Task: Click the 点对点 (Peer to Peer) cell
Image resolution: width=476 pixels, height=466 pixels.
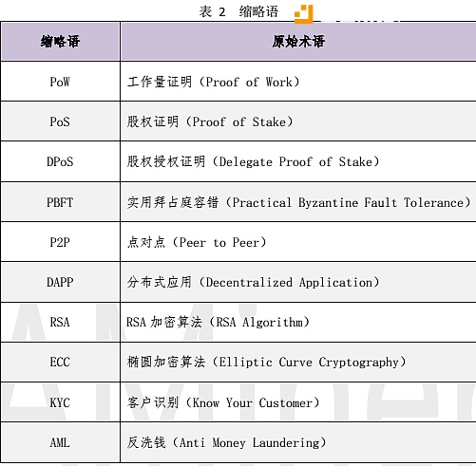Action: [x=298, y=242]
